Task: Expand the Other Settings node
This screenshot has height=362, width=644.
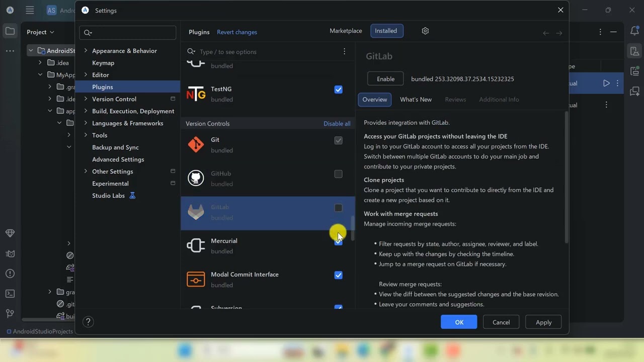Action: 86,171
